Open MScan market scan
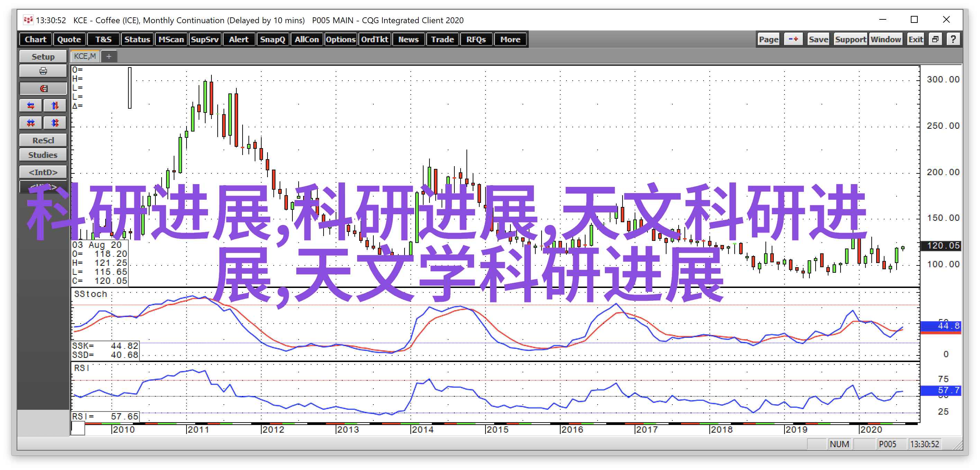Screen dimensions: 980x470 click(x=171, y=39)
